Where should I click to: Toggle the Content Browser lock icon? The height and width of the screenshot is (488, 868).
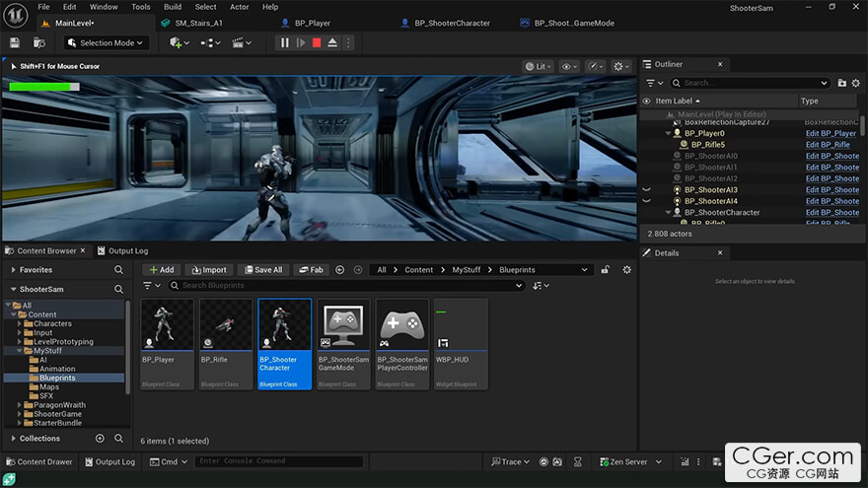[604, 269]
